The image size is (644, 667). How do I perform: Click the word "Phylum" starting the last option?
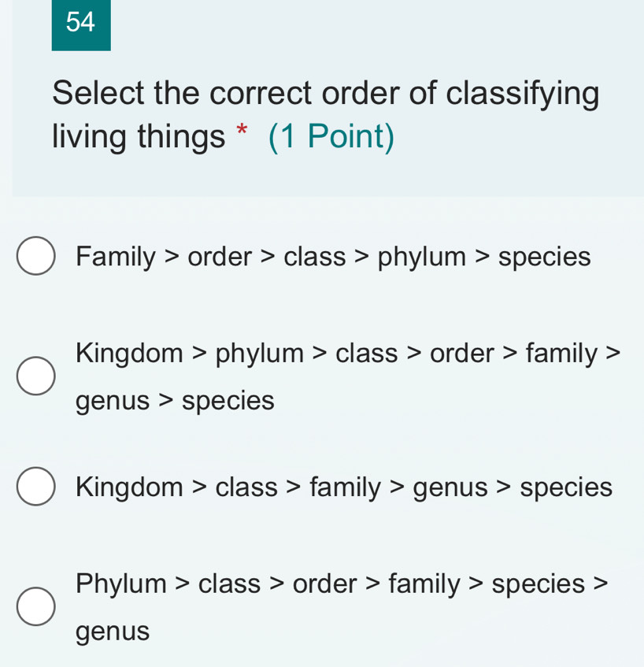121,584
